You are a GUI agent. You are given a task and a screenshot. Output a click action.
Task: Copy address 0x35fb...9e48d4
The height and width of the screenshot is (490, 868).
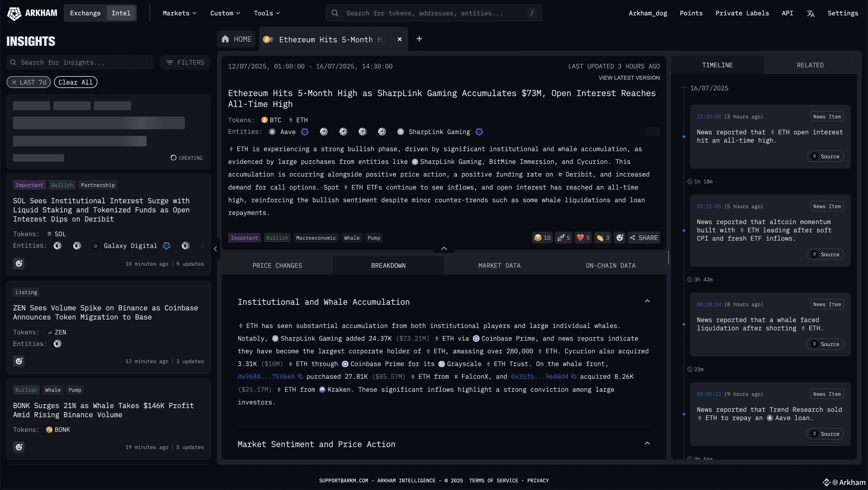[573, 376]
